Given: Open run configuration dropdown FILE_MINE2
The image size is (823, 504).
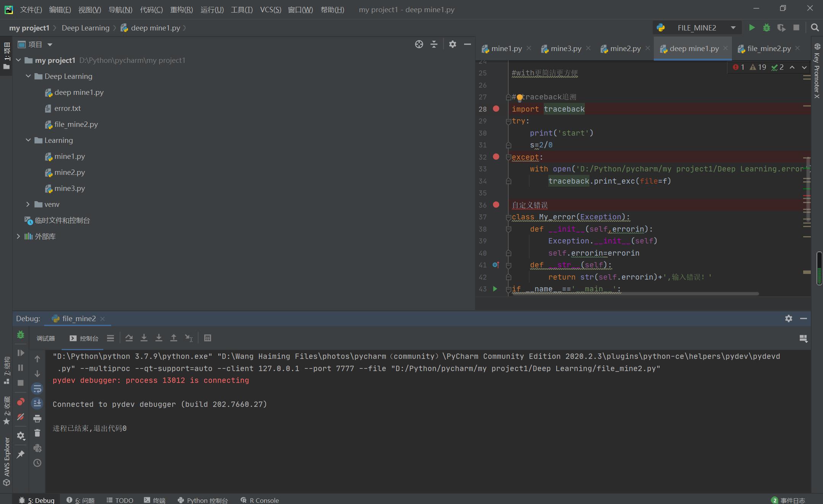Looking at the screenshot, I should pos(697,28).
